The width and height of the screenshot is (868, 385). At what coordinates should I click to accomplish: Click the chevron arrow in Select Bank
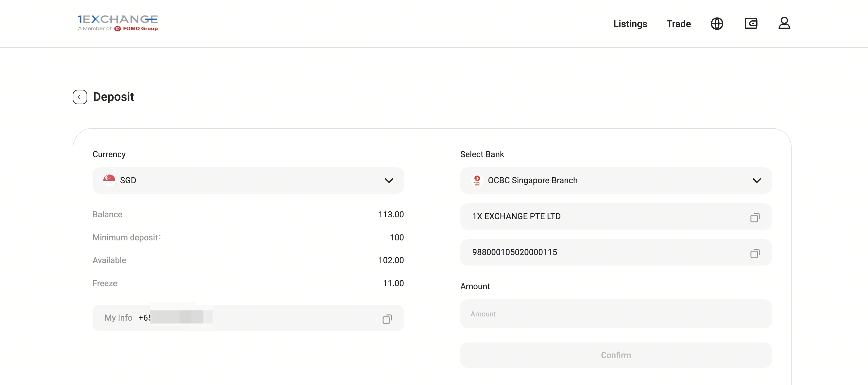[x=757, y=181]
